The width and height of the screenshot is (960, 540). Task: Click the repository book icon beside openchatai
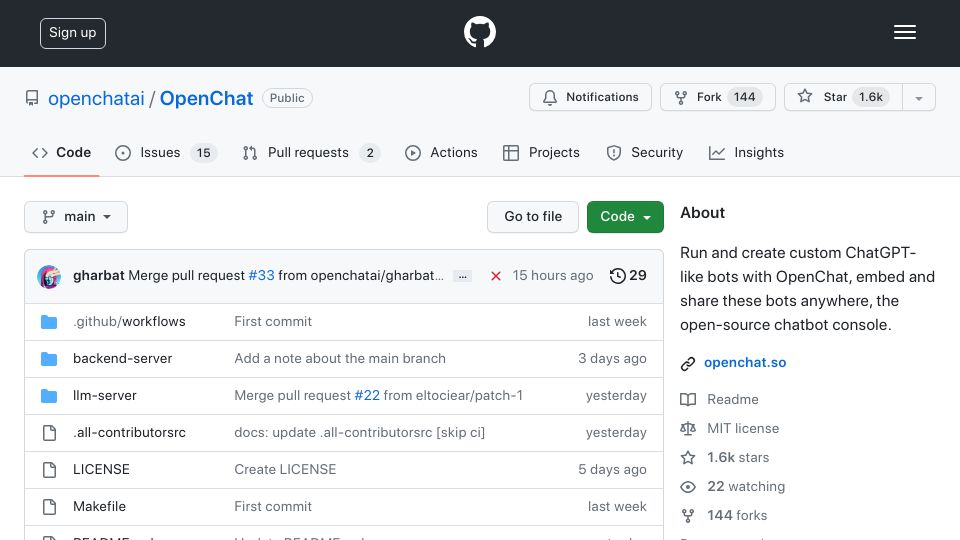[32, 98]
